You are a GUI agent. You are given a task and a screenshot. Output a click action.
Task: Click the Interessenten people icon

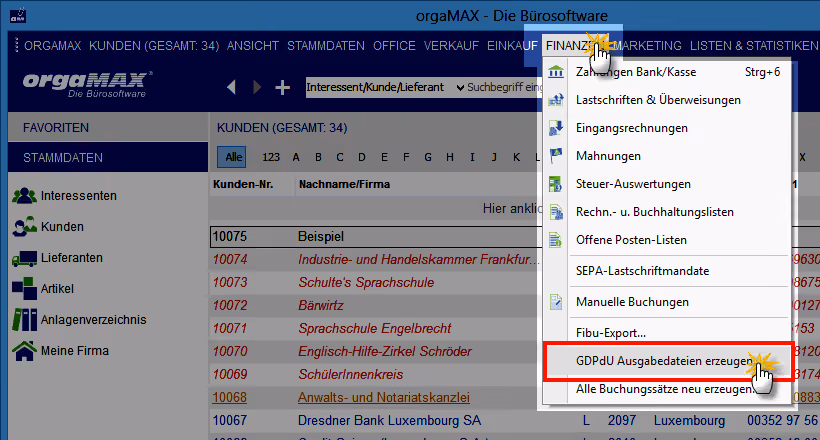coord(24,196)
